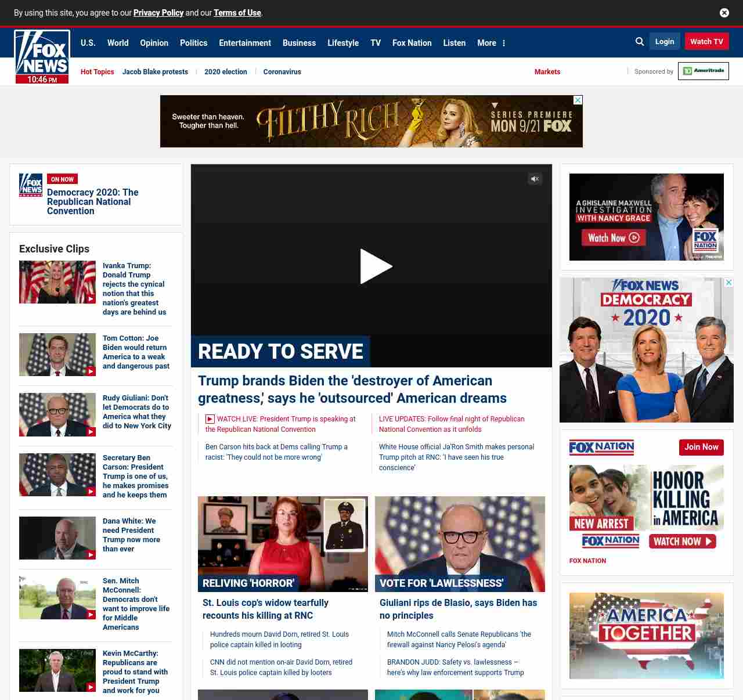
Task: Click the TD Ameritrade sponsor logo
Action: 703,71
